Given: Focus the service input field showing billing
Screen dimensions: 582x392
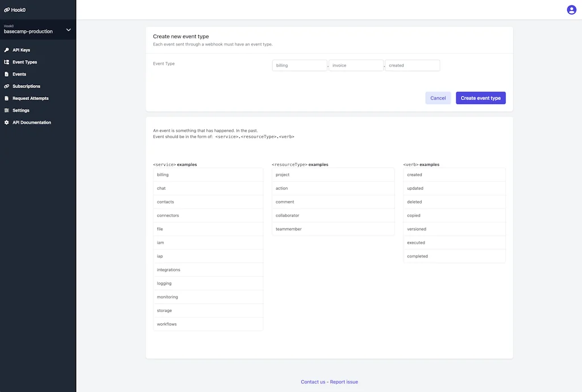Looking at the screenshot, I should pyautogui.click(x=300, y=65).
